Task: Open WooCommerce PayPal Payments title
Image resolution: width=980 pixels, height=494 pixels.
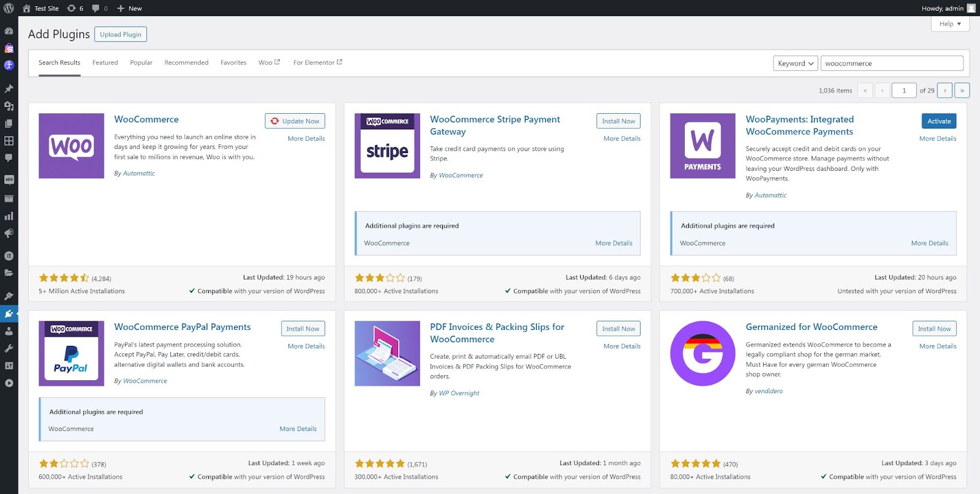Action: pos(183,327)
